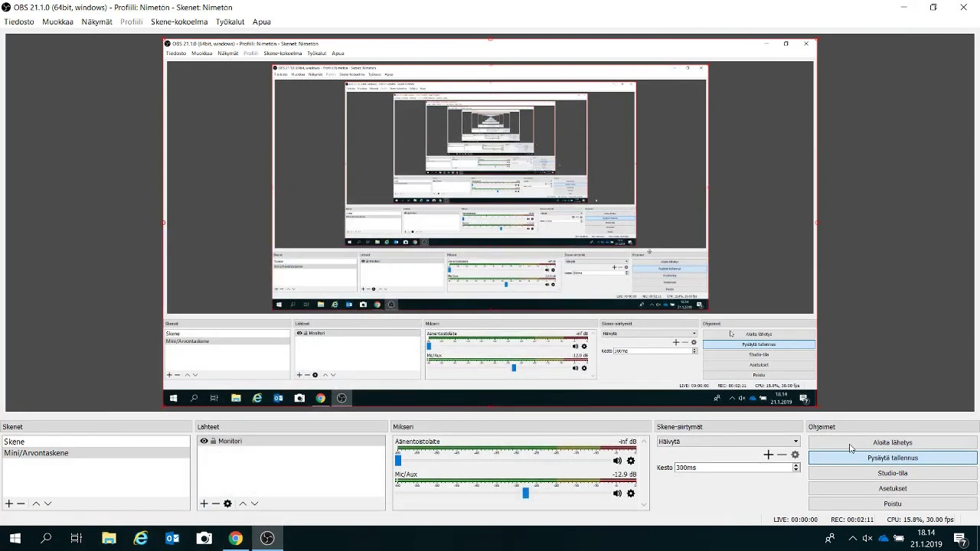Click the Kesto 300ms duration field

coord(733,468)
